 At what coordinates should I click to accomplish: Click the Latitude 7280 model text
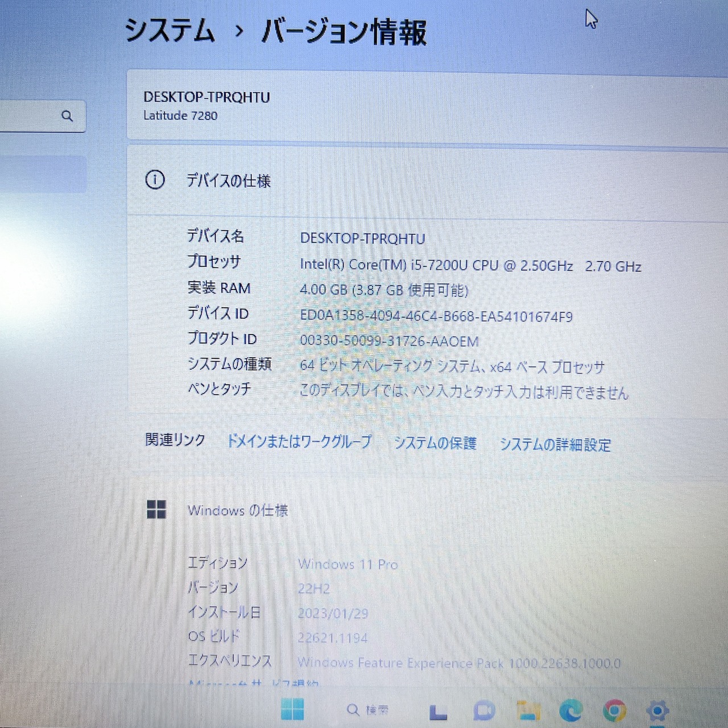(180, 115)
